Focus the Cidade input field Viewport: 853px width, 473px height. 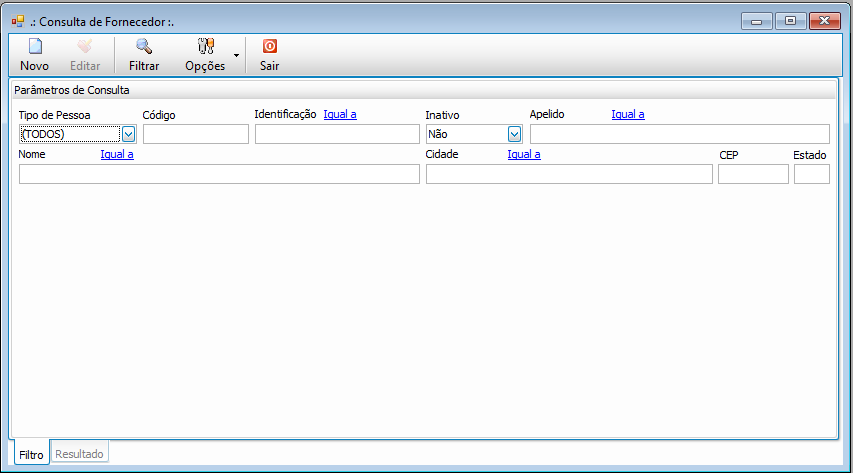pyautogui.click(x=569, y=174)
